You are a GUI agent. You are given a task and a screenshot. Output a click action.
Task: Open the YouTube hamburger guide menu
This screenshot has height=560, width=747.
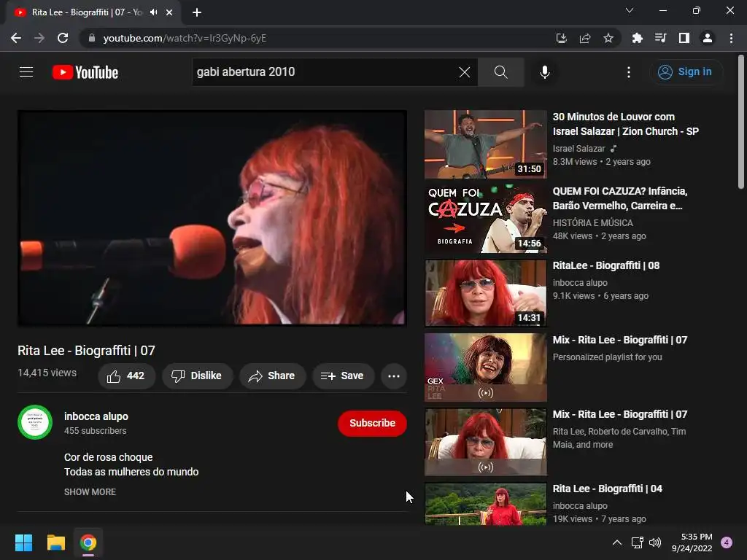[x=26, y=72]
